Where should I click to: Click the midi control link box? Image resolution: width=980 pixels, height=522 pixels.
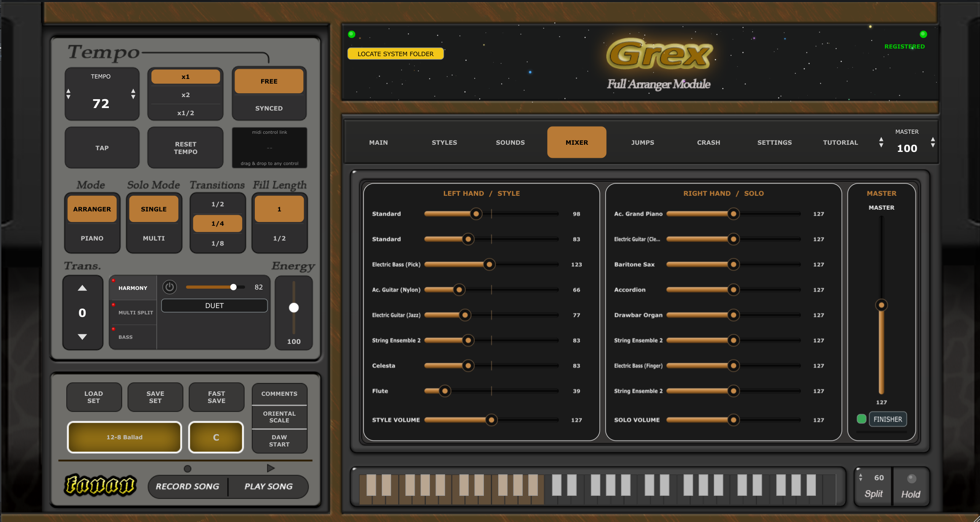pyautogui.click(x=270, y=148)
